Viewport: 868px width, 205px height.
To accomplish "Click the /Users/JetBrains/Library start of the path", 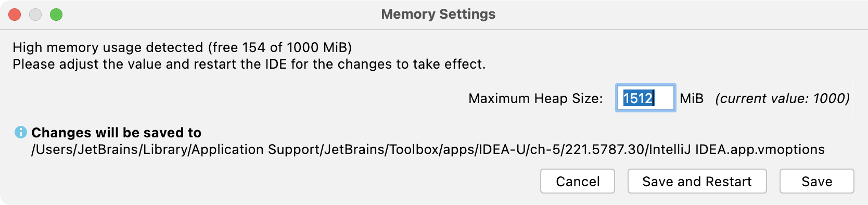I will [111, 149].
